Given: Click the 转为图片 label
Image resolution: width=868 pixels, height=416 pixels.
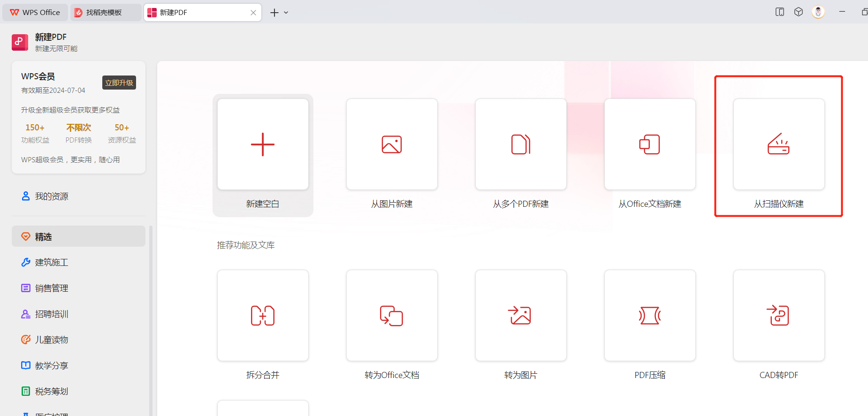Looking at the screenshot, I should point(521,375).
